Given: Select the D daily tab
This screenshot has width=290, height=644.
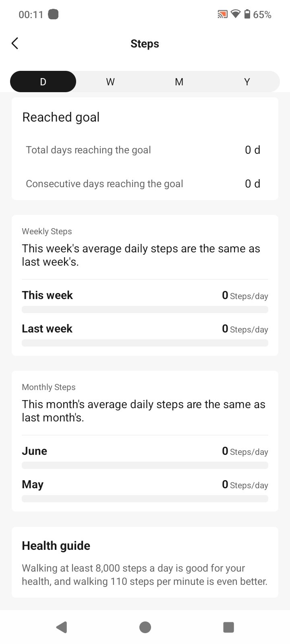Looking at the screenshot, I should 43,82.
